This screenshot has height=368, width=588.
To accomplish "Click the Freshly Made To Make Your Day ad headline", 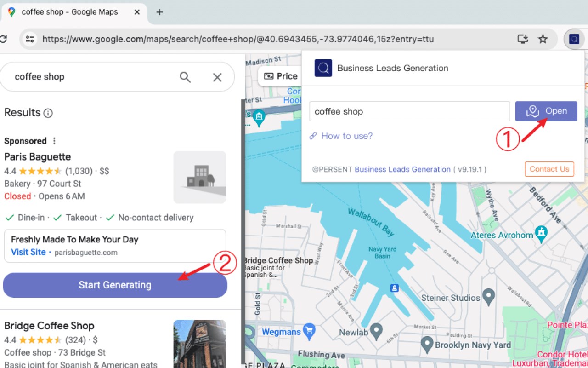I will pyautogui.click(x=74, y=240).
